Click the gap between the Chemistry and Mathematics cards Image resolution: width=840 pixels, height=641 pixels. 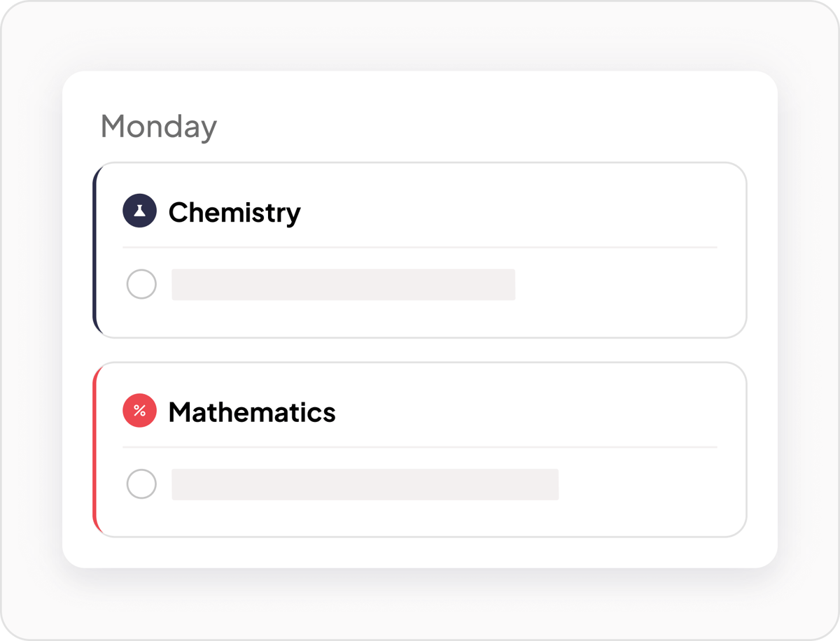pyautogui.click(x=420, y=350)
